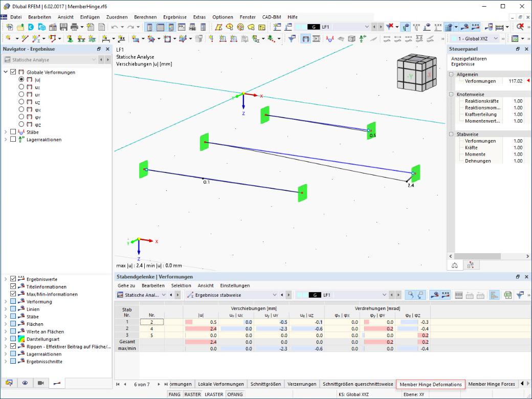Open the Ergebnisse menu
Screen dimensions: 532x399
pos(175,17)
